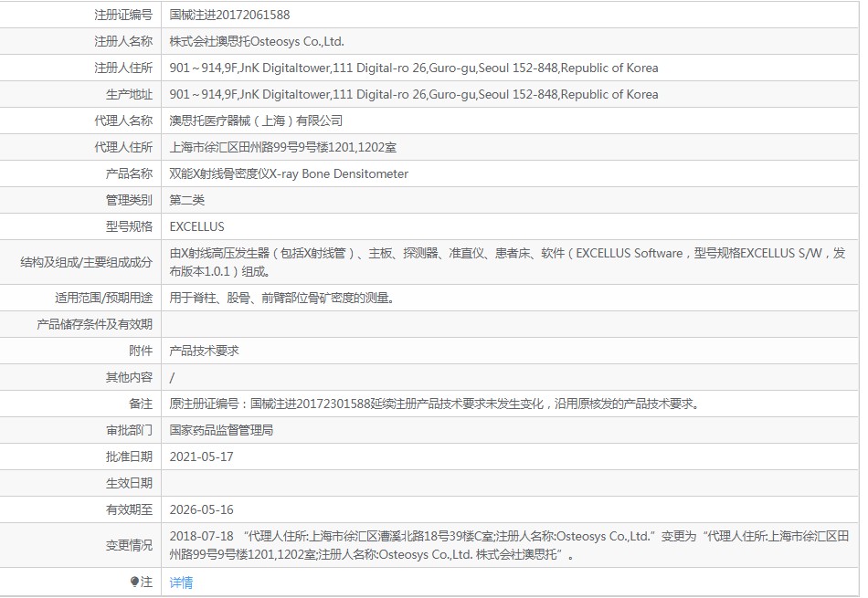The image size is (868, 598).
Task: Select the address in the 注册人住所 row
Action: (x=414, y=68)
